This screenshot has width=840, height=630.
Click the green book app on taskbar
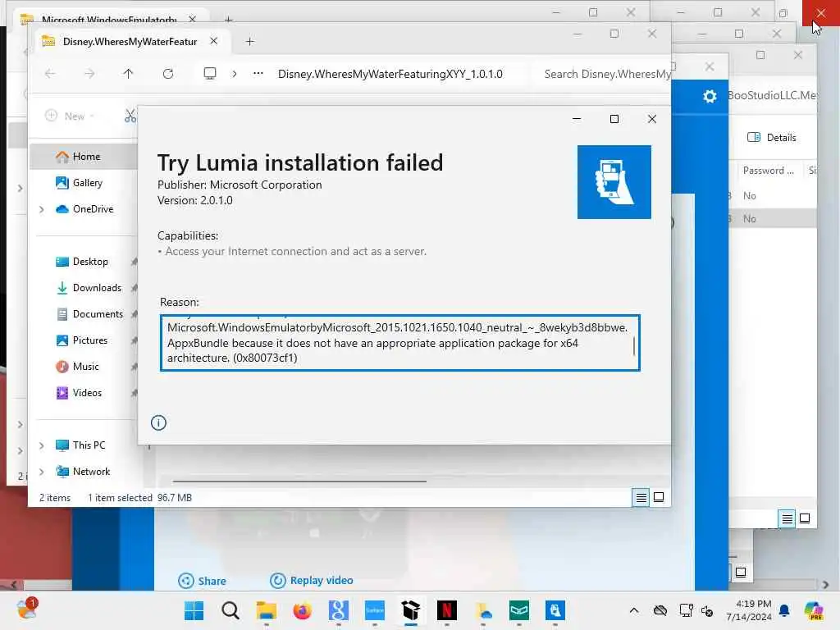coord(519,610)
